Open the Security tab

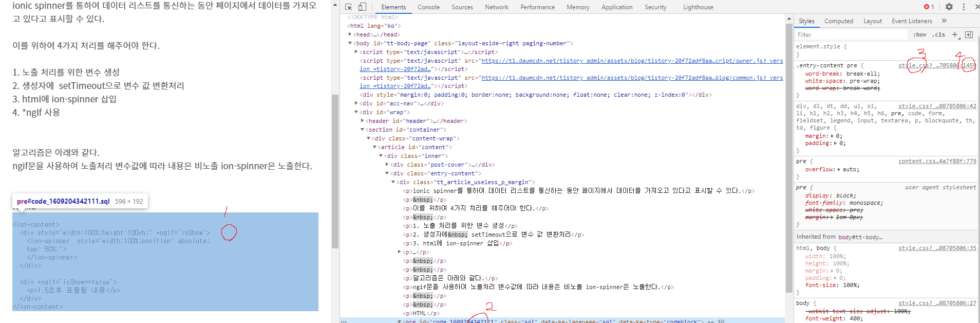(x=655, y=7)
